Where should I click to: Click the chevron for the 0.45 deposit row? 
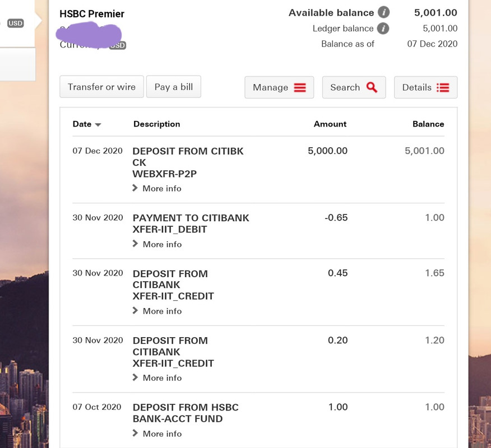tap(135, 310)
